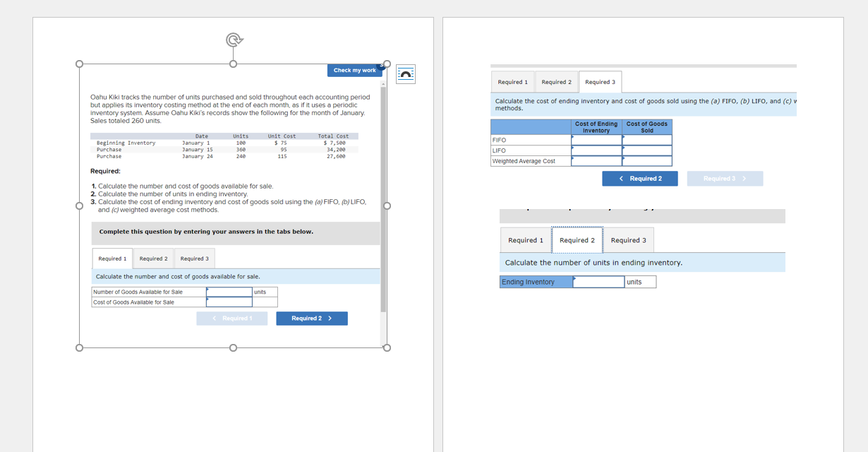
Task: Click the bottom-right corner handle of selected picture
Action: (387, 347)
